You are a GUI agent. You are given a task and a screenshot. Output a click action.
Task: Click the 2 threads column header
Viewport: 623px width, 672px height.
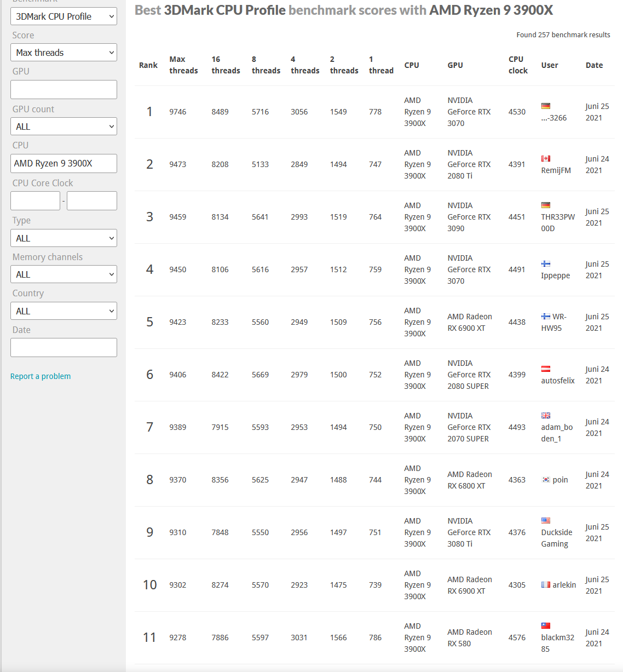tap(344, 65)
